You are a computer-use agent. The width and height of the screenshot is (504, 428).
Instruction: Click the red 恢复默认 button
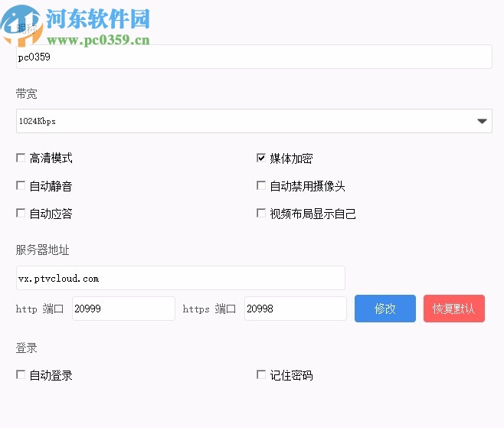click(x=454, y=309)
